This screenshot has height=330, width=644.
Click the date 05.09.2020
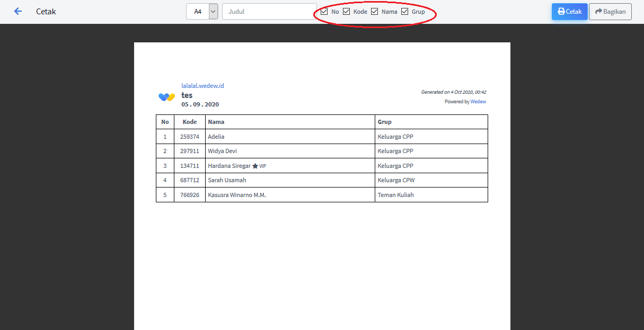click(200, 104)
